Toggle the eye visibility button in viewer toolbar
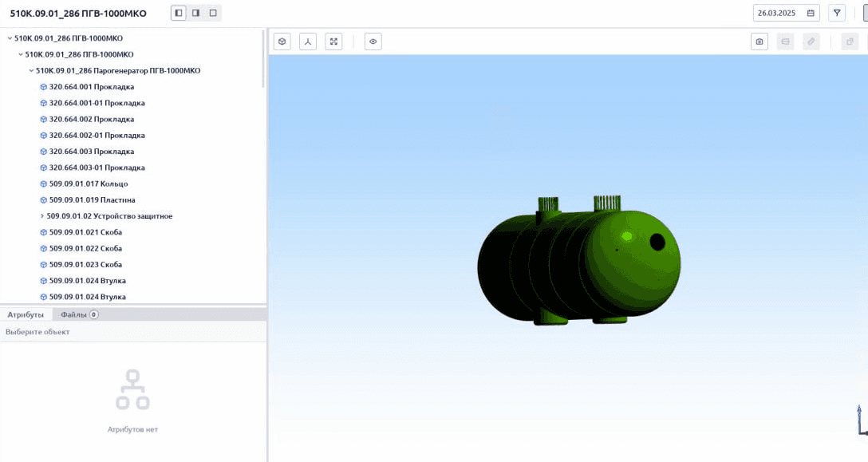 click(373, 41)
